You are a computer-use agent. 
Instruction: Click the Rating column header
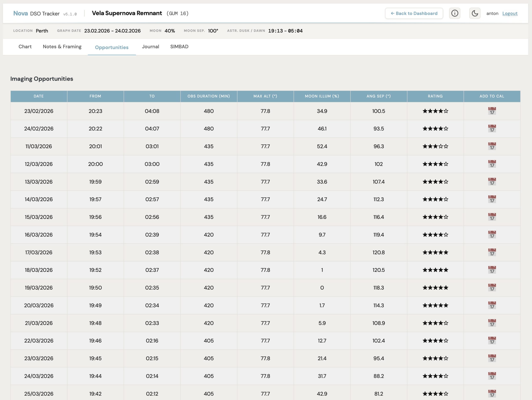tap(435, 96)
